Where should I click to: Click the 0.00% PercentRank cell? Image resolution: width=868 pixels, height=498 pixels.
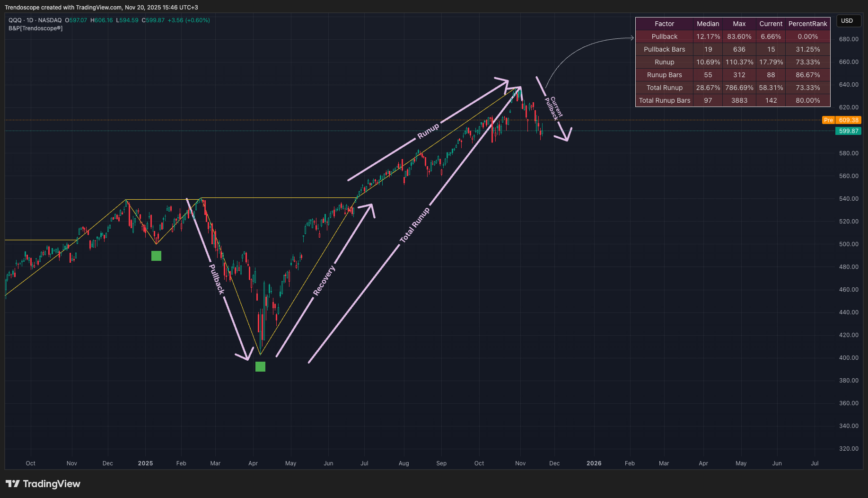tap(807, 36)
